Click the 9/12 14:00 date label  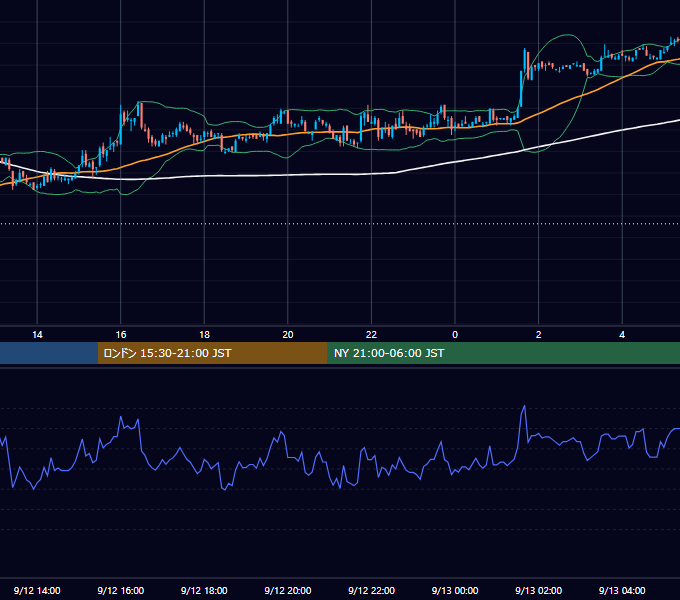[37, 590]
